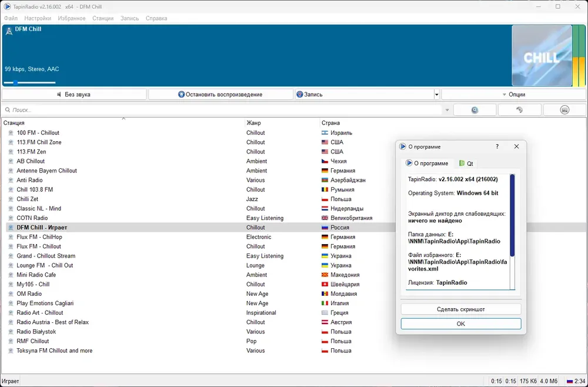Select the О программе tab in dialog
588x387 pixels.
[x=427, y=164]
